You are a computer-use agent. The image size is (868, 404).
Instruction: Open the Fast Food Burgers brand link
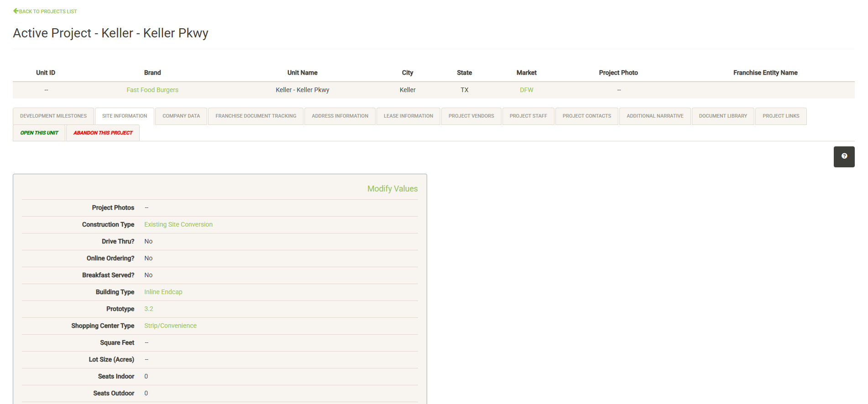point(152,90)
